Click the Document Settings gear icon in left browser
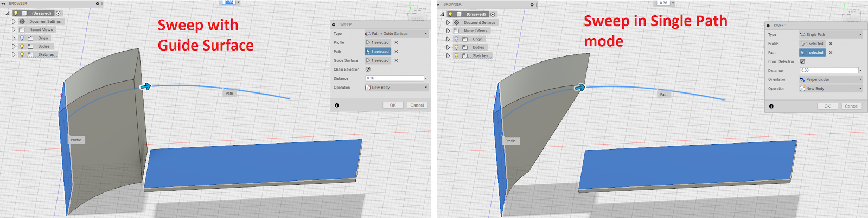 pos(22,22)
